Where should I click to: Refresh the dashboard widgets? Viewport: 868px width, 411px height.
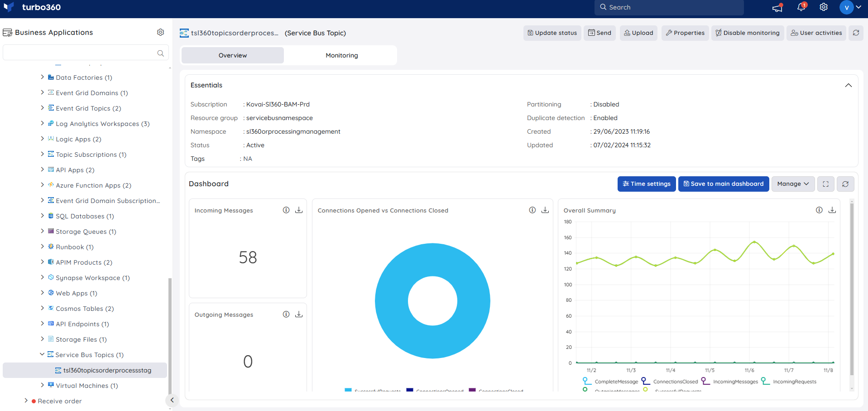(x=845, y=184)
